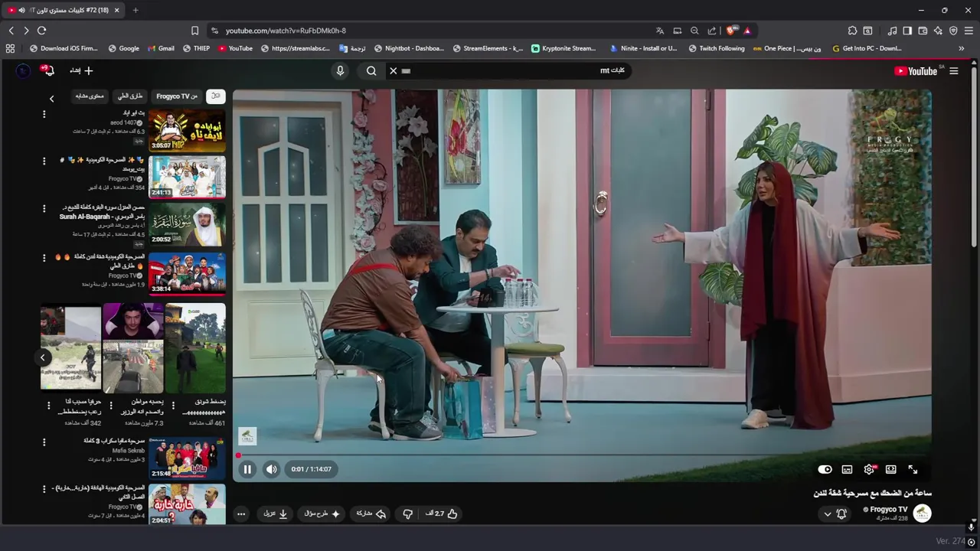This screenshot has width=980, height=551.
Task: Open options menu for the 3:38:14 video
Action: (x=44, y=257)
